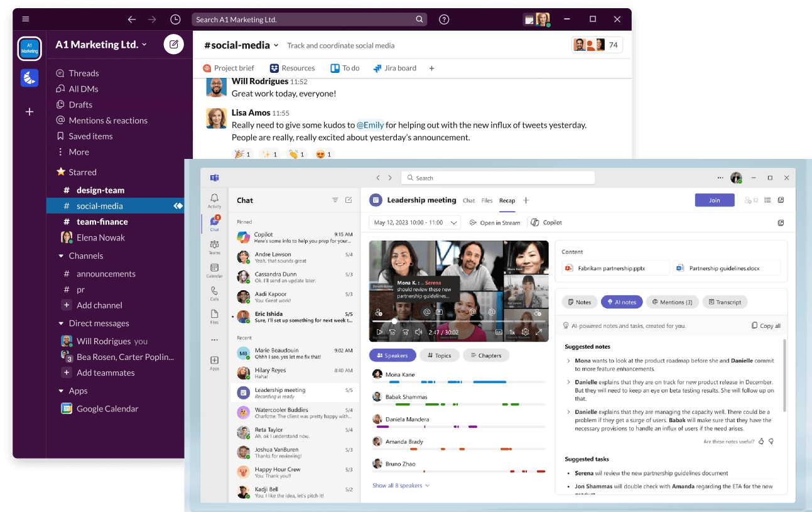Image resolution: width=812 pixels, height=512 pixels.
Task: Click the Copilot button beside Open in Stream
Action: click(x=546, y=222)
